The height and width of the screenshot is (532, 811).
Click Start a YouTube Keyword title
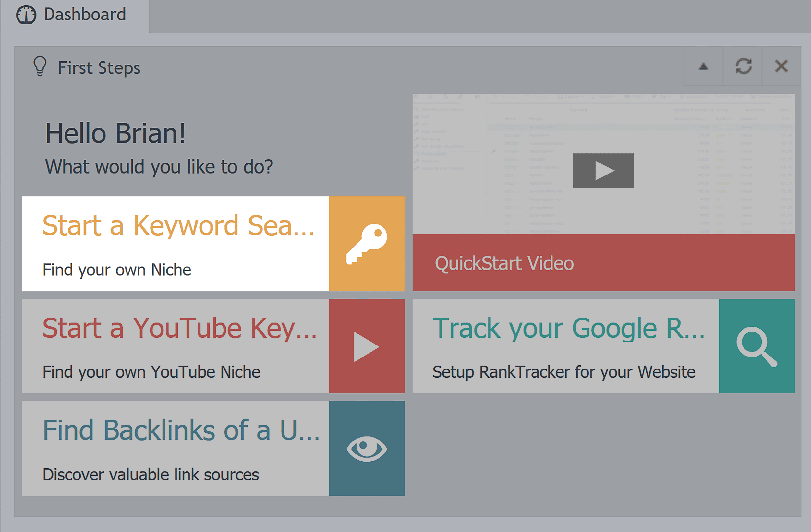[x=180, y=328]
